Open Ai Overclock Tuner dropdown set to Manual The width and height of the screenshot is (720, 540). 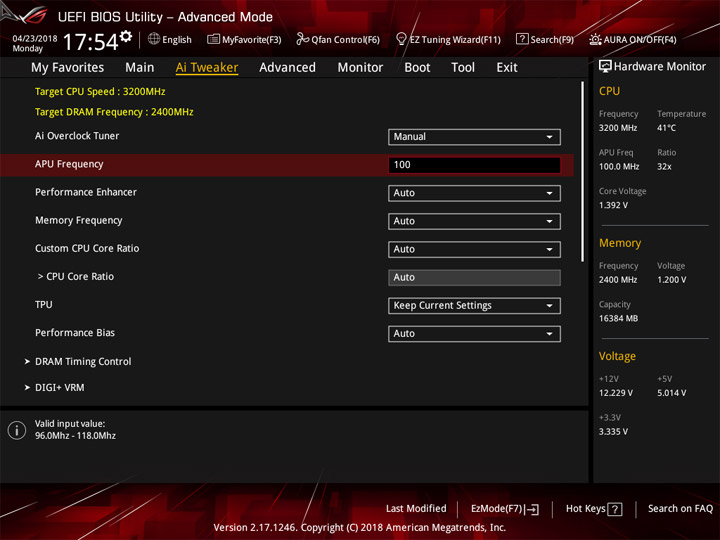point(474,137)
